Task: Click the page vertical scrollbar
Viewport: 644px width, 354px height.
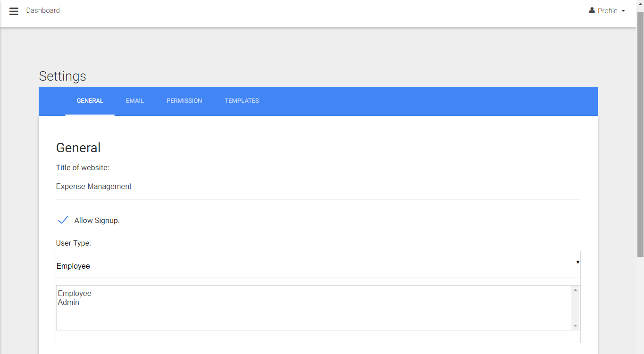Action: (640, 141)
